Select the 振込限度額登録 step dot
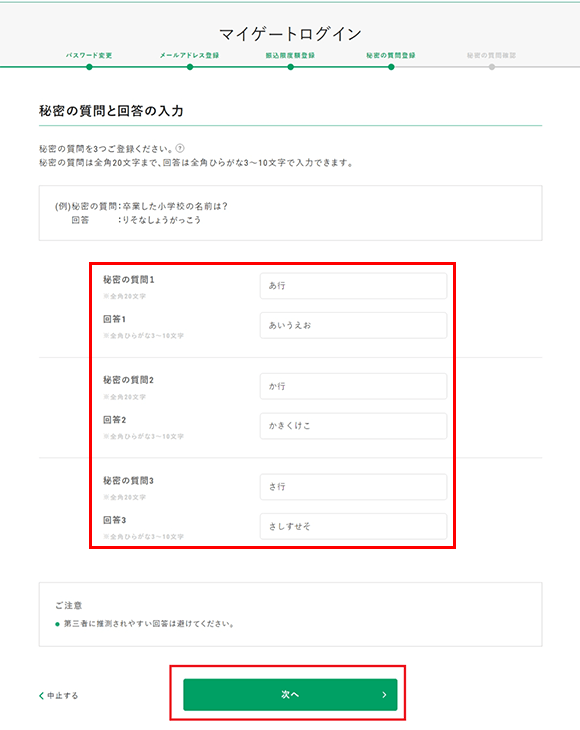This screenshot has width=580, height=730. point(290,67)
